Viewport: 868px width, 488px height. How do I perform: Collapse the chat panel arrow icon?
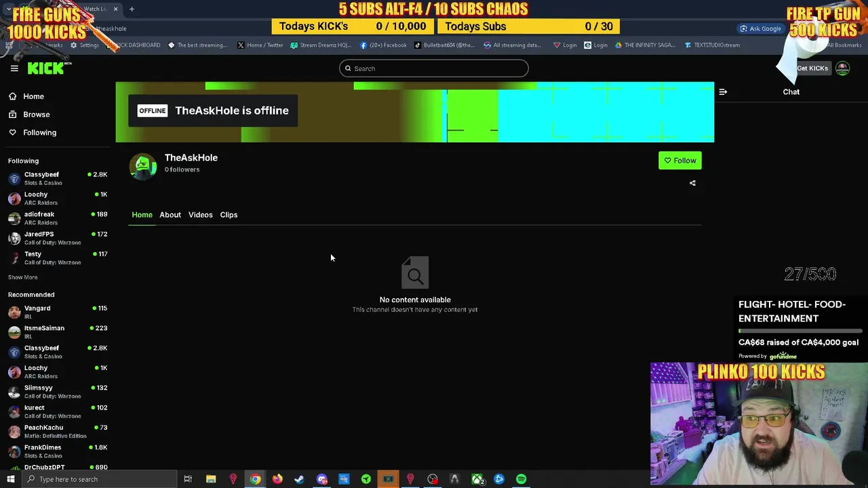click(x=723, y=91)
